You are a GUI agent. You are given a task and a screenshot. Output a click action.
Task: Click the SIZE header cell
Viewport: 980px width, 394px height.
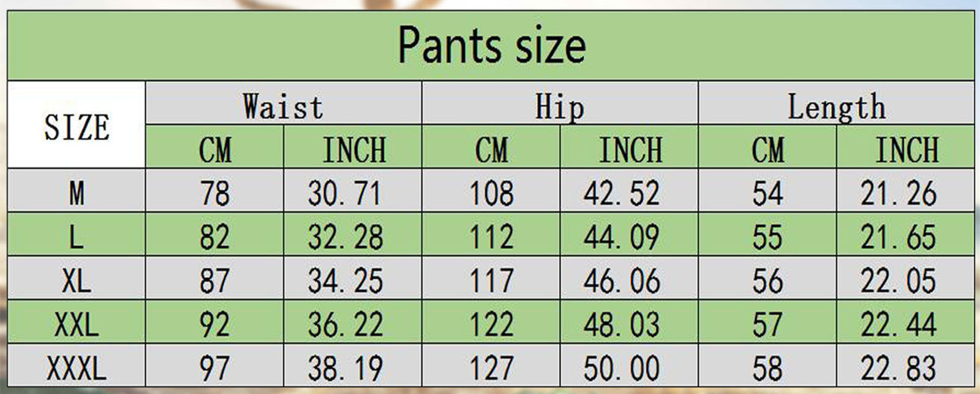click(77, 126)
